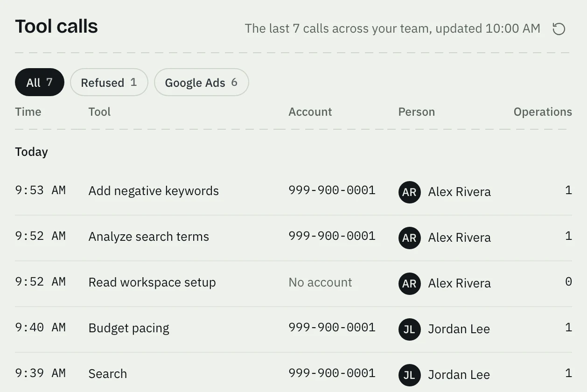
Task: Click the 9:39 AM timestamp
Action: [x=40, y=373]
